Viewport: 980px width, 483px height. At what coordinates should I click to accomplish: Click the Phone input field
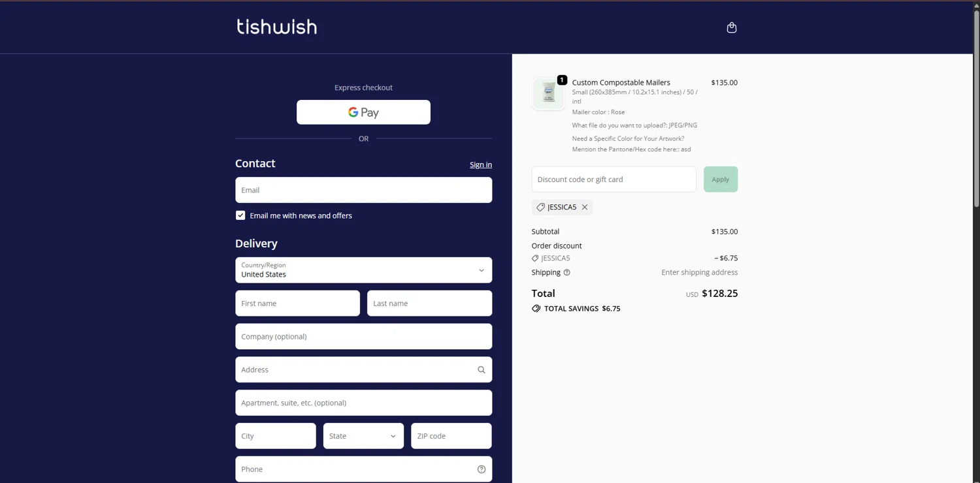(x=363, y=469)
